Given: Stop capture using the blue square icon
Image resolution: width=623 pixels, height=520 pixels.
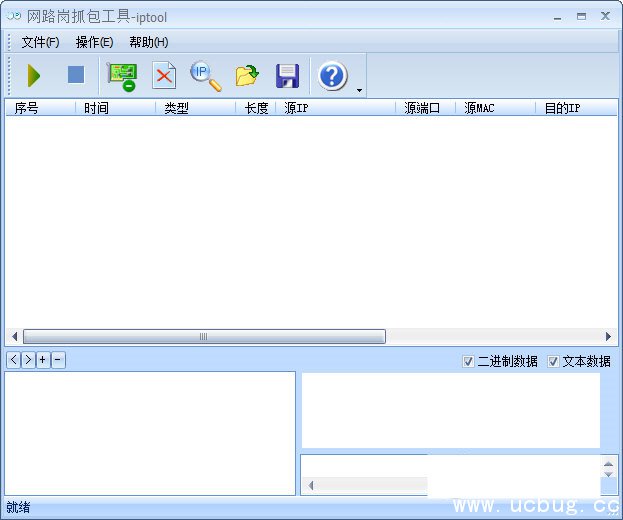Looking at the screenshot, I should point(76,75).
